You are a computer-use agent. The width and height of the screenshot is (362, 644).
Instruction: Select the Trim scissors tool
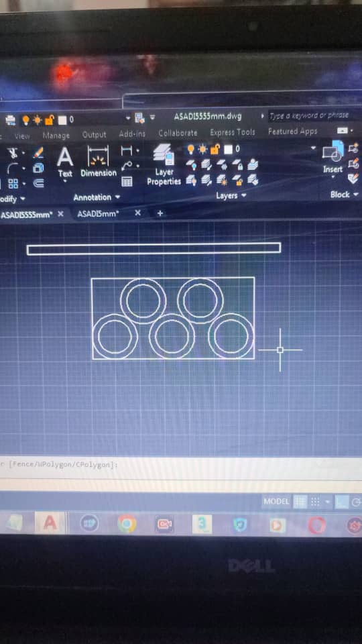pyautogui.click(x=13, y=153)
